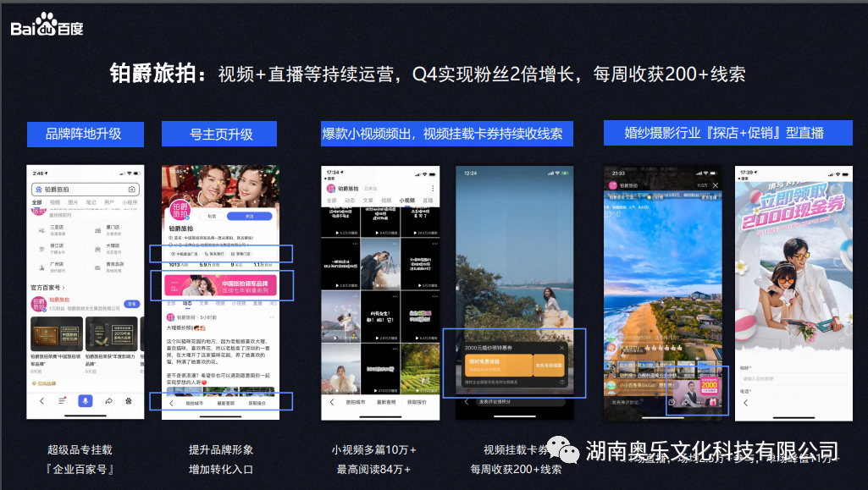
Task: Tap the orange 限时免费体验 coupon button
Action: [x=497, y=365]
